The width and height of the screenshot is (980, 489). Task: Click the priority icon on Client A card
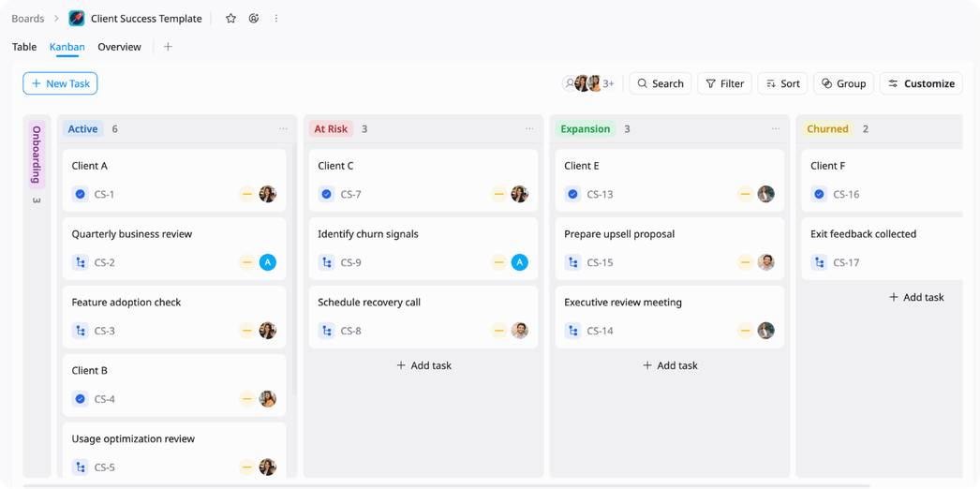click(x=247, y=194)
